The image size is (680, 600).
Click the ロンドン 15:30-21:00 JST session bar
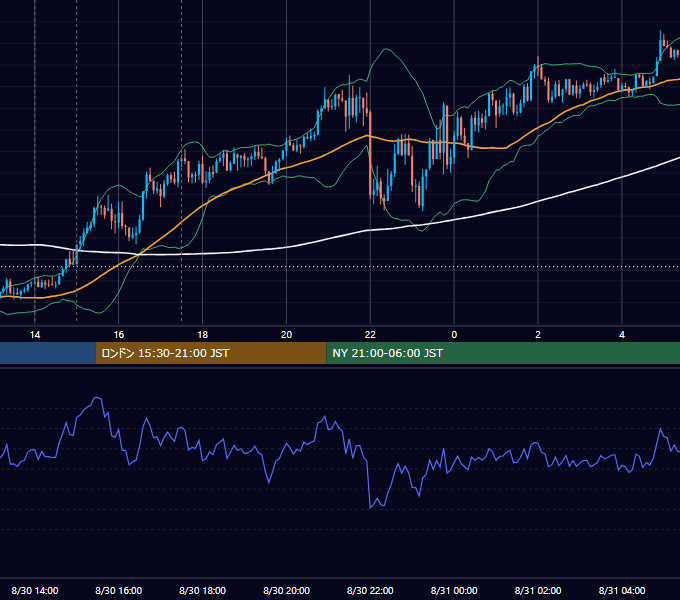pos(211,353)
